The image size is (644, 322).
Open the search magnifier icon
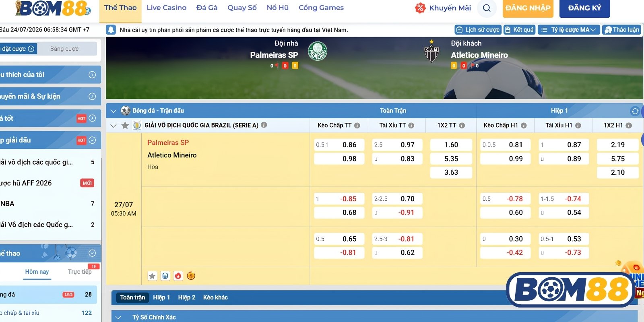[487, 8]
